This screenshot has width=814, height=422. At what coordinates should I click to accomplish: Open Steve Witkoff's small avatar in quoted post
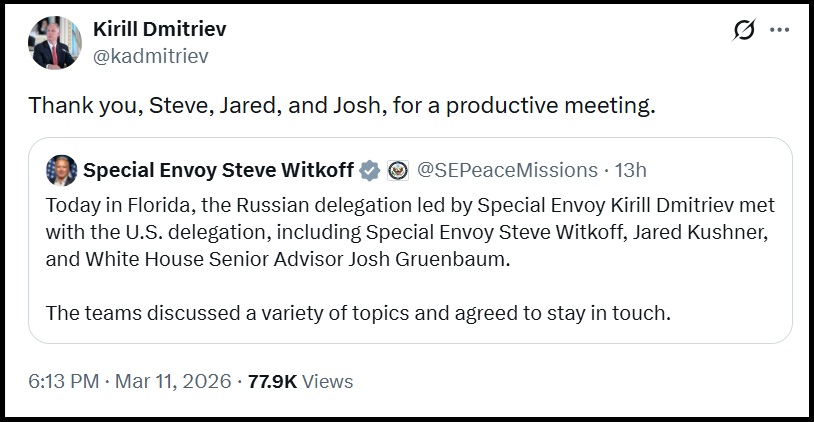[62, 170]
